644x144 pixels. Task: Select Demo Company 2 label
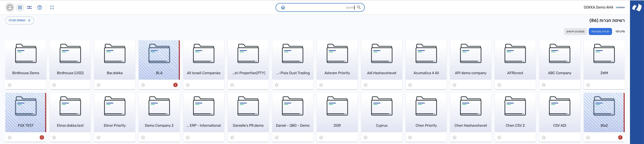click(159, 126)
